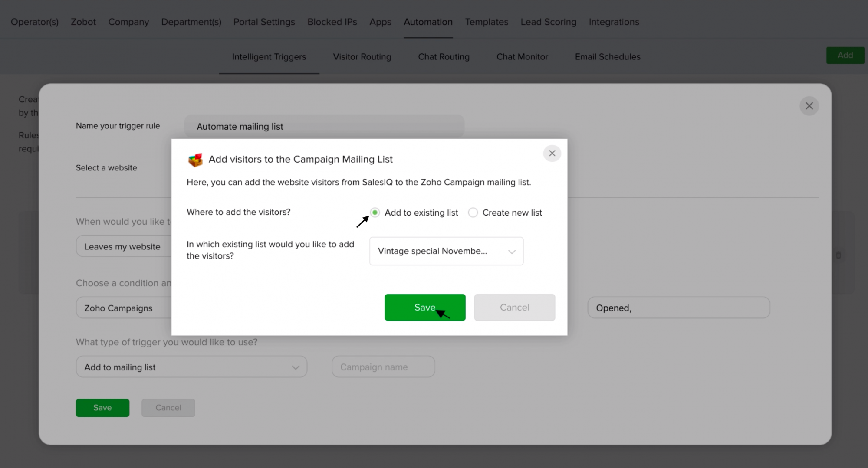The width and height of the screenshot is (868, 468).
Task: Click the dialog title text
Action: (300, 159)
